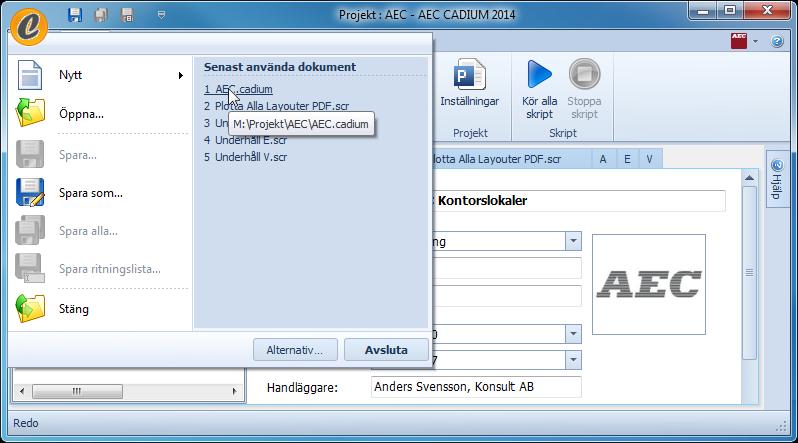Click the Handläggare field with Anders Svensson

pyautogui.click(x=476, y=387)
